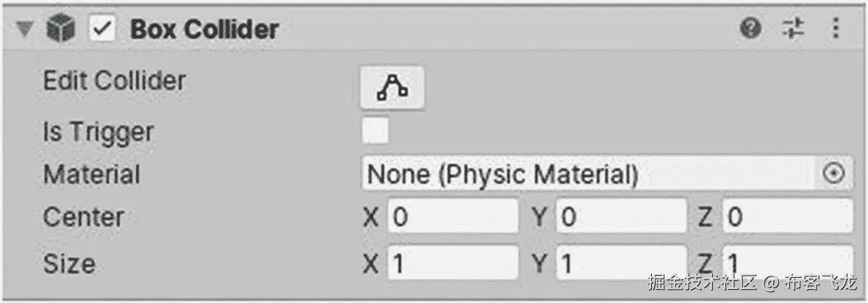Open the component presets icon
Screen dimensions: 868x303
click(793, 29)
